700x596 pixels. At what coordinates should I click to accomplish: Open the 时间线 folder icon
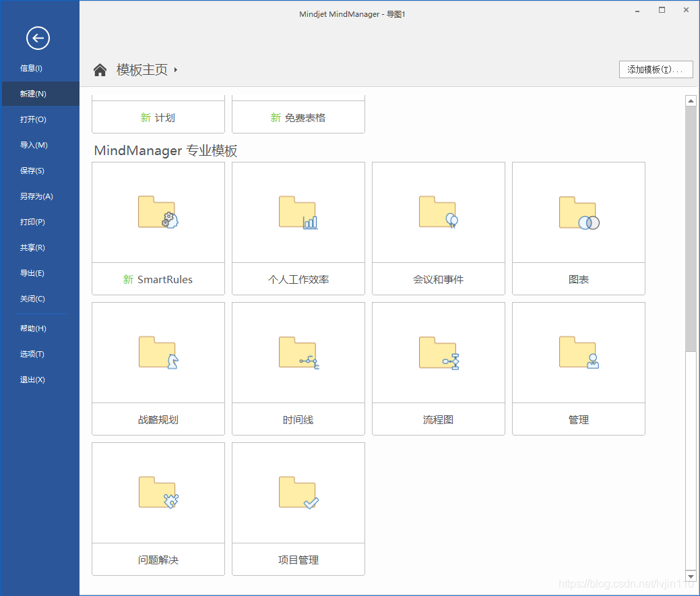click(x=298, y=353)
